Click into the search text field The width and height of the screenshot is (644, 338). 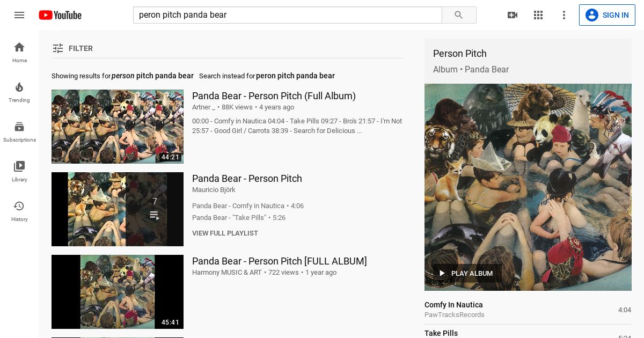tap(287, 15)
